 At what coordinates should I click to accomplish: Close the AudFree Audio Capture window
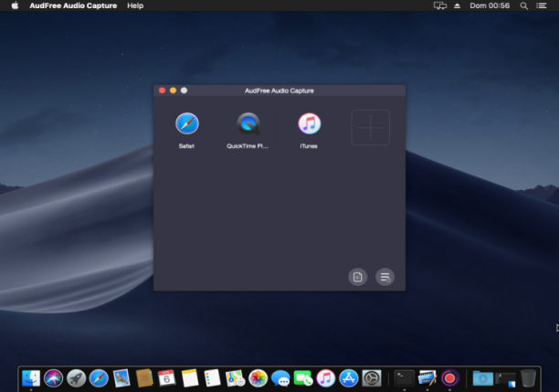pos(163,90)
